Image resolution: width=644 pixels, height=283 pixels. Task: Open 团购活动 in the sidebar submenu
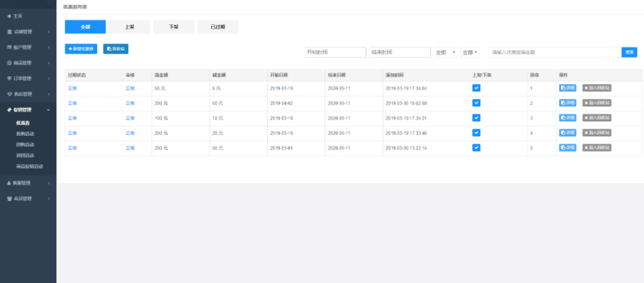(x=25, y=145)
